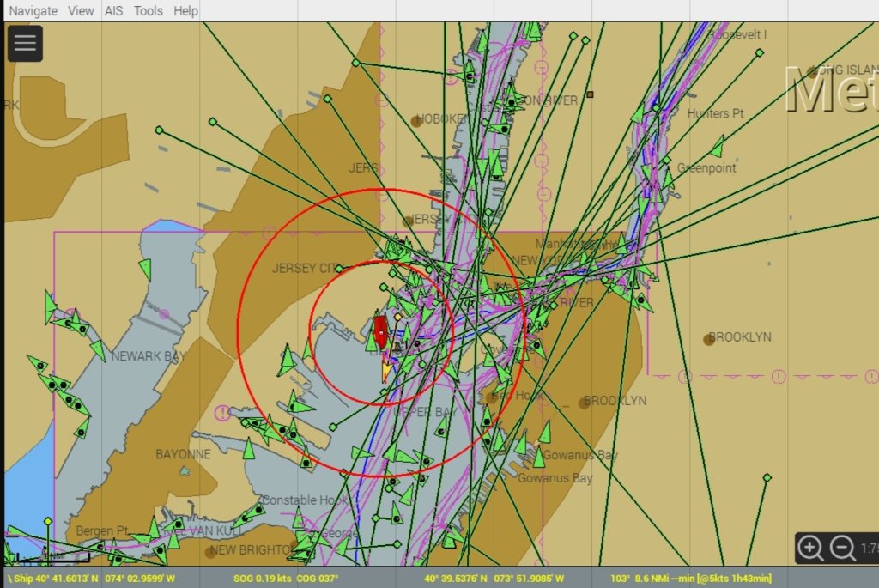This screenshot has height=588, width=879.
Task: Click the brown city dot beside HOBOKEN
Action: [416, 121]
